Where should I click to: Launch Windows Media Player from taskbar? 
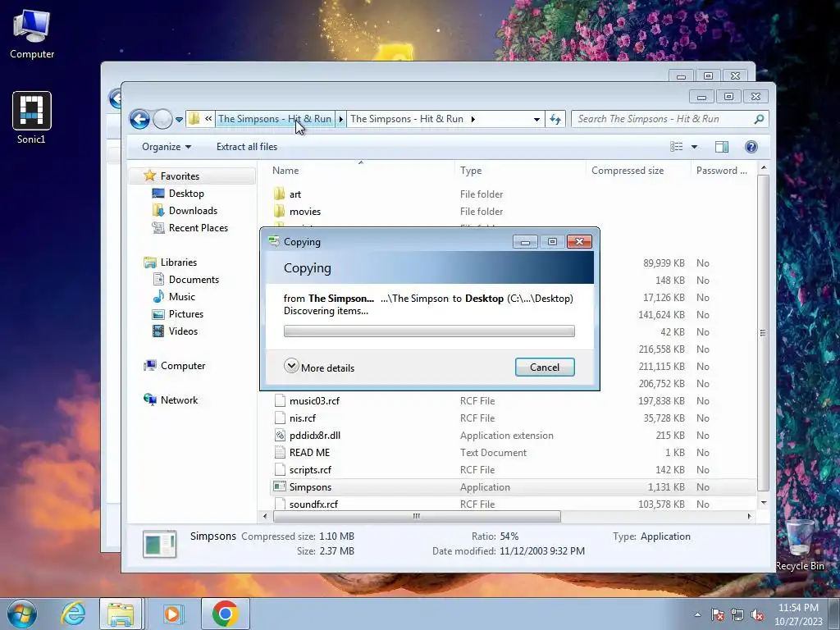point(172,614)
